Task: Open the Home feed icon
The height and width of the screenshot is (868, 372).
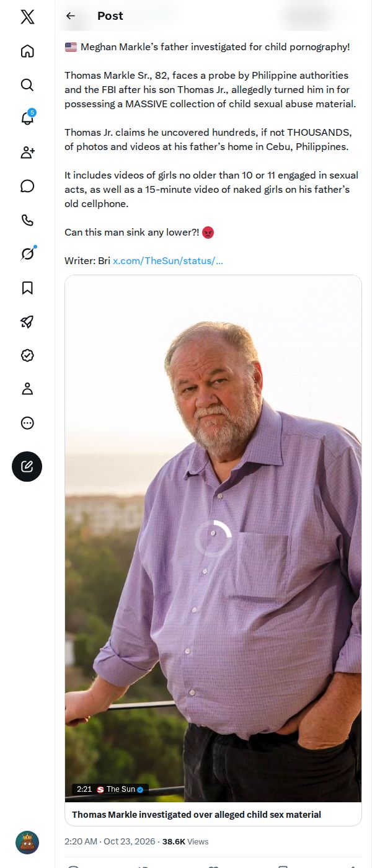Action: [27, 51]
